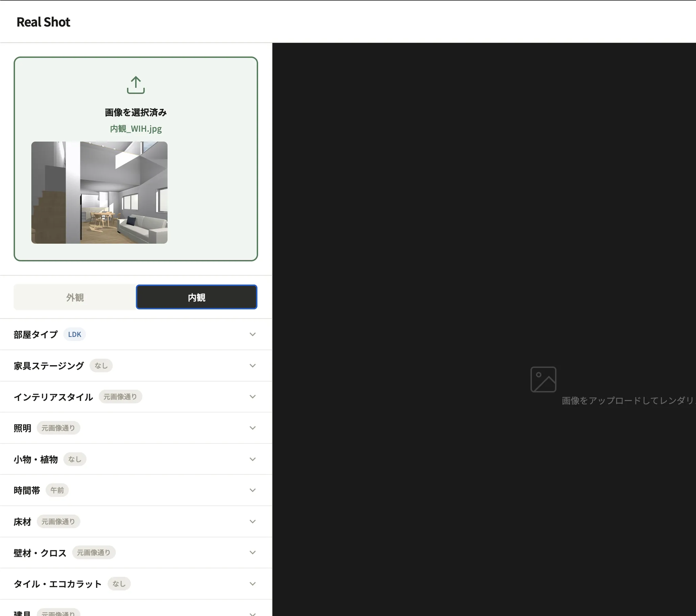Expand the タイル・エコカラット chevron
Screen dimensions: 696x616
253,584
